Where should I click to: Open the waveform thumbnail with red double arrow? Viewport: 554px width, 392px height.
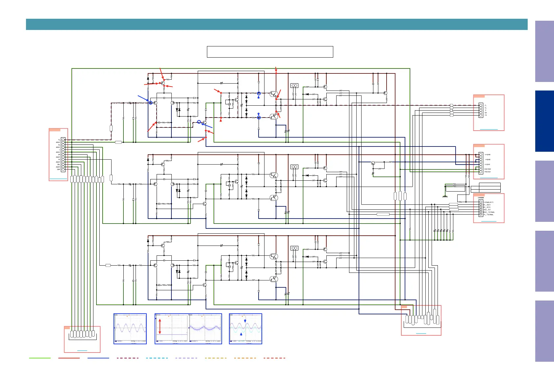(172, 329)
